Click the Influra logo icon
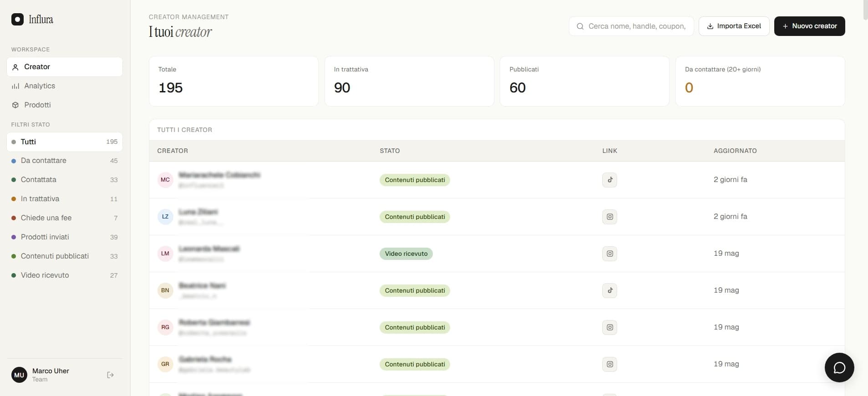Screen dimensions: 868x396 (17, 19)
